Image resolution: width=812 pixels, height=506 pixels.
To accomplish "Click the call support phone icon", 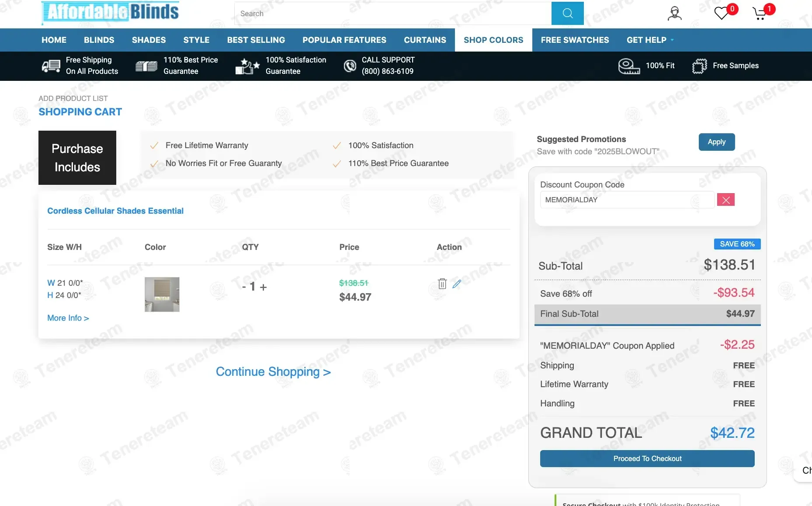I will click(x=350, y=66).
